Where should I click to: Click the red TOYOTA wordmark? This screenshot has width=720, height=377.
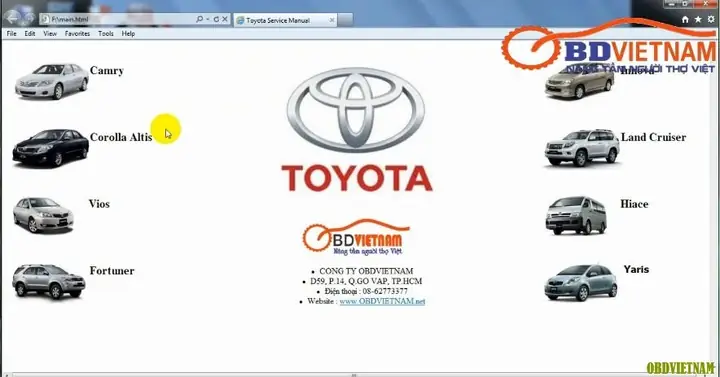coord(357,179)
